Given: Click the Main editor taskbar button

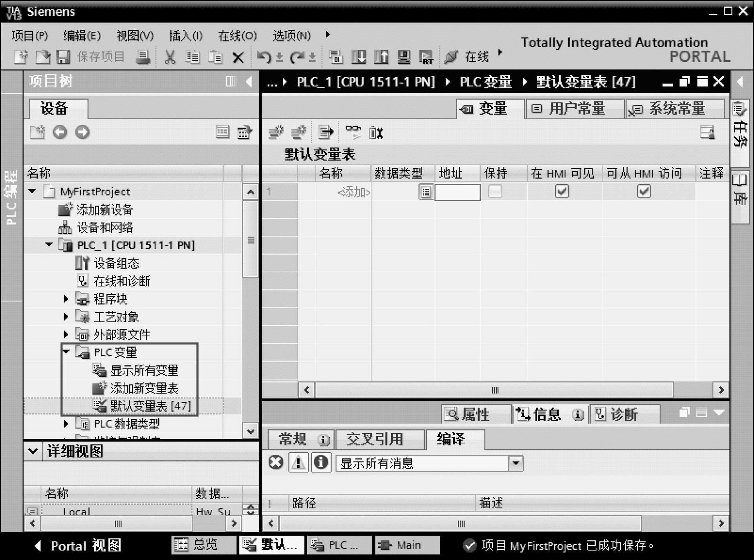Looking at the screenshot, I should (407, 545).
